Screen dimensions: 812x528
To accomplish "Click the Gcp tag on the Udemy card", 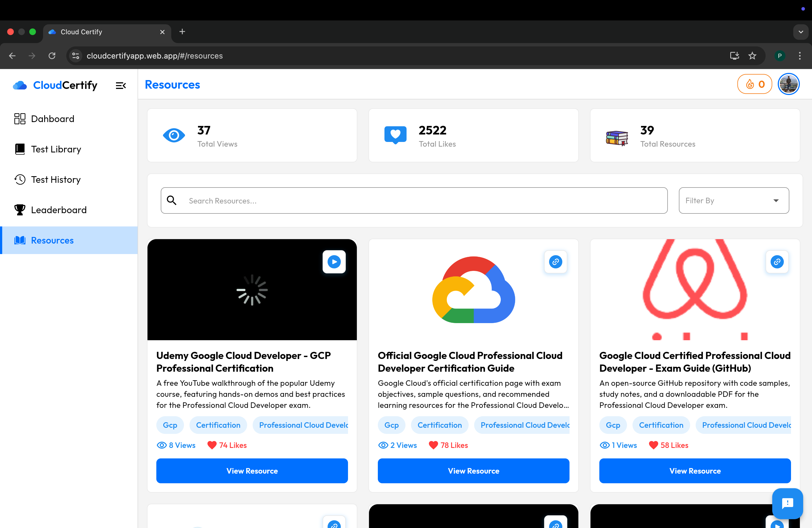I will coord(170,425).
